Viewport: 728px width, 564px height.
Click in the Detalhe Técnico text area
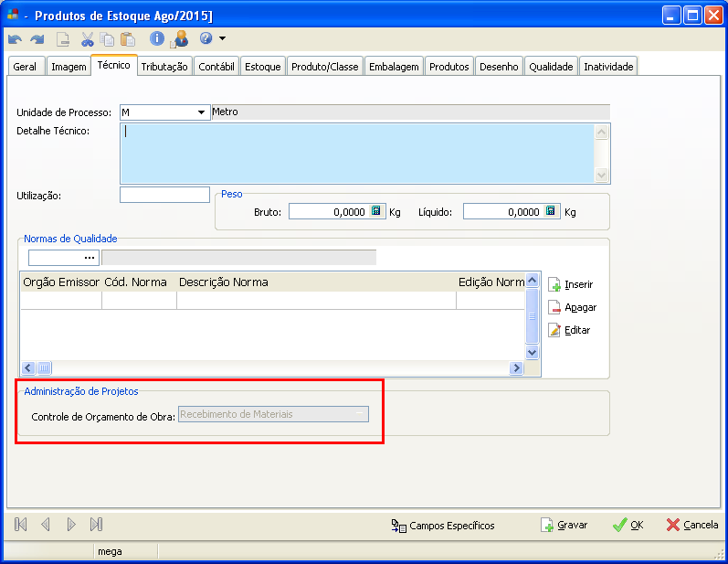click(356, 153)
